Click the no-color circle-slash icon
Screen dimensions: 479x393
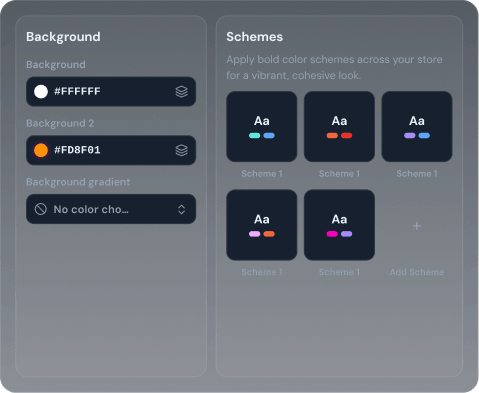tap(41, 209)
